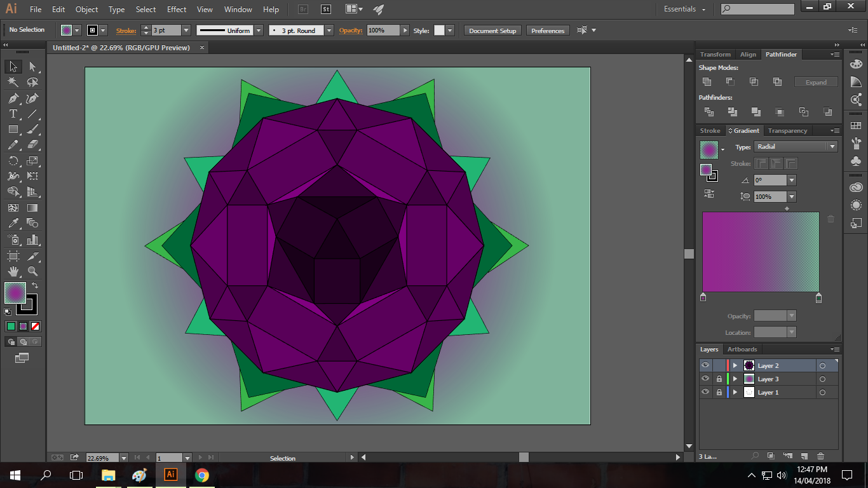Unlock Layer 3 padlock
This screenshot has width=868, height=488.
(x=719, y=379)
